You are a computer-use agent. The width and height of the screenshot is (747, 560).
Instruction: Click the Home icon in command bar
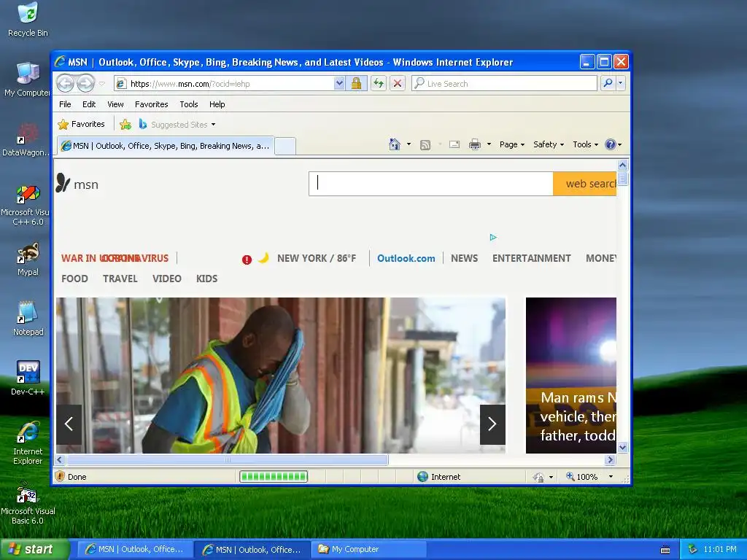pos(395,144)
